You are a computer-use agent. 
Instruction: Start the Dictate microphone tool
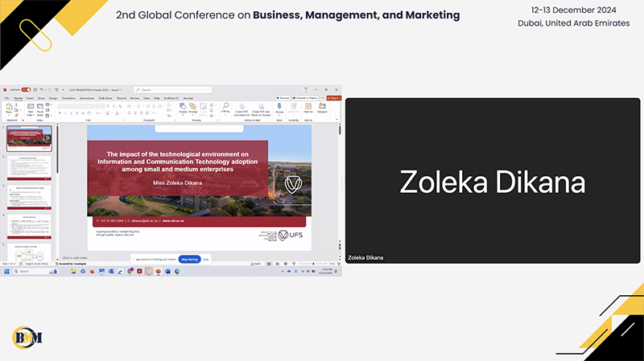pyautogui.click(x=279, y=108)
